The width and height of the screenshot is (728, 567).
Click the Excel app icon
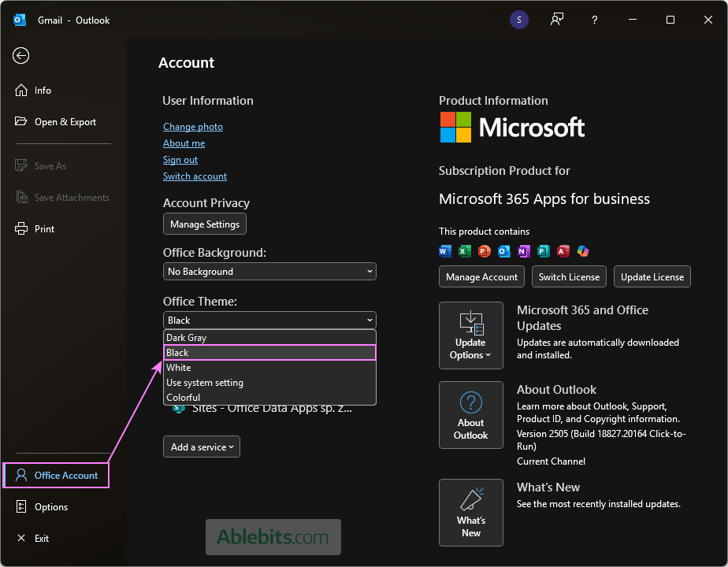tap(464, 251)
